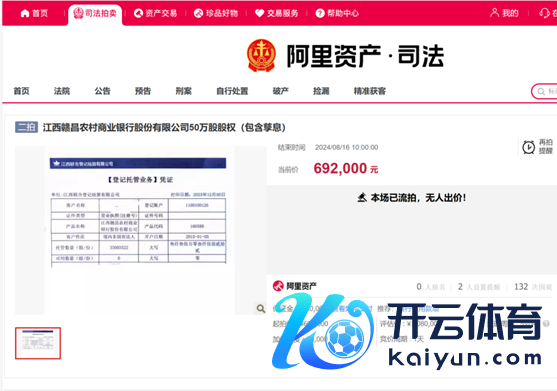Open the 破产 navigation item
Image resolution: width=557 pixels, height=391 pixels.
coord(281,91)
